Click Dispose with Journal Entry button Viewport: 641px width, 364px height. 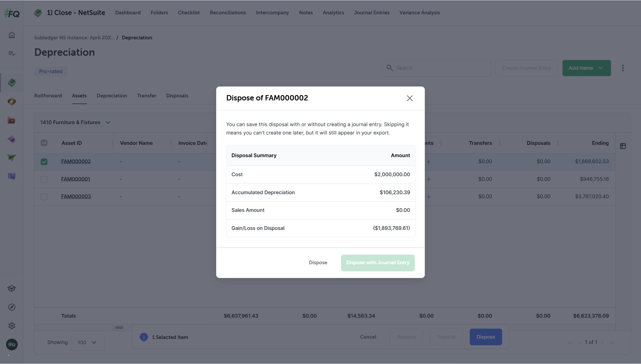pos(378,263)
